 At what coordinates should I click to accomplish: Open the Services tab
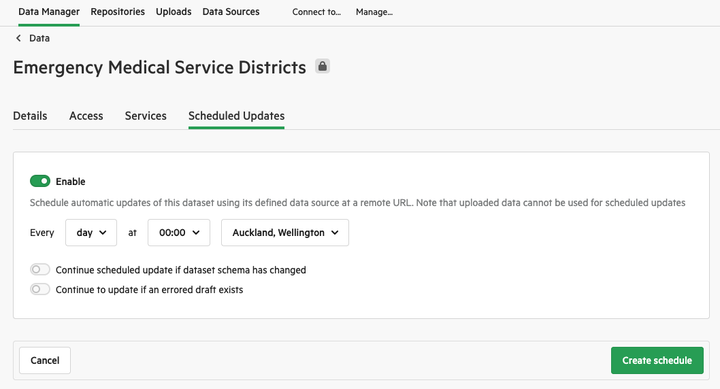click(146, 116)
